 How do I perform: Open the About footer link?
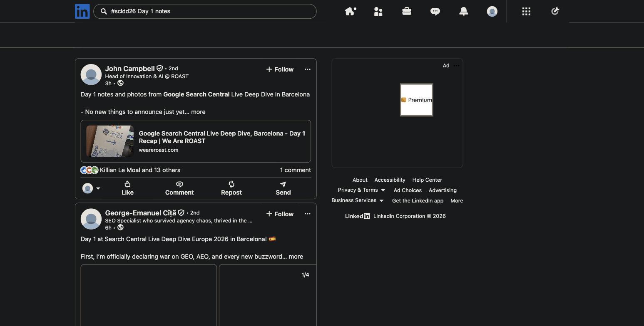click(360, 180)
